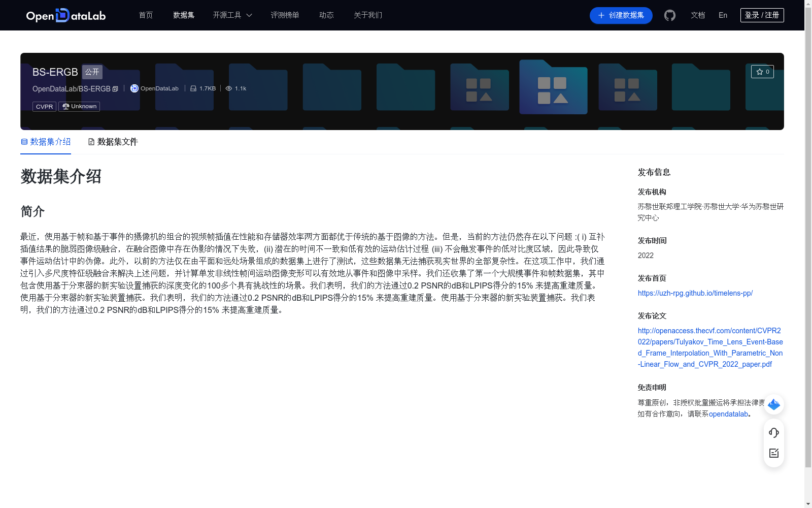The height and width of the screenshot is (508, 812).
Task: Open 动态 navigation item
Action: 327,15
